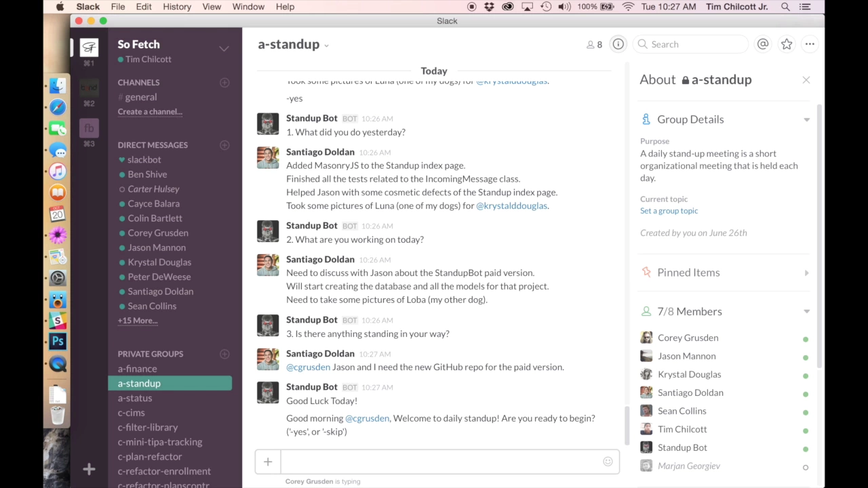
Task: Open the File menu
Action: [118, 7]
